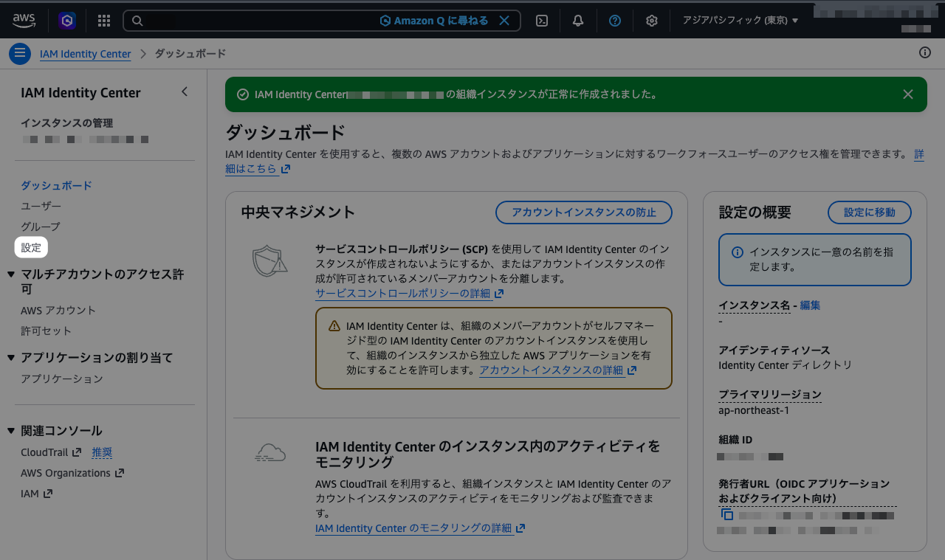
Task: Open サービスコントロールポリシーの詳細 link
Action: coord(410,294)
